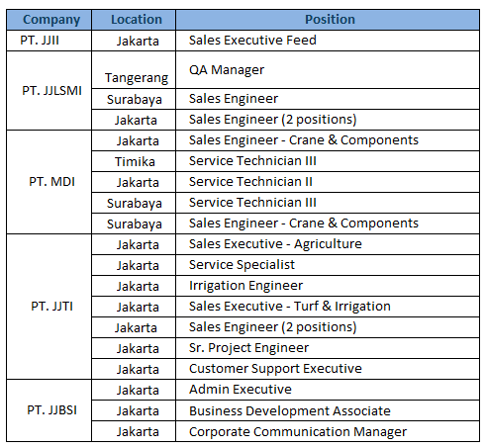Click Jakarta in the Turf & Irrigation row
The width and height of the screenshot is (486, 448).
(134, 307)
